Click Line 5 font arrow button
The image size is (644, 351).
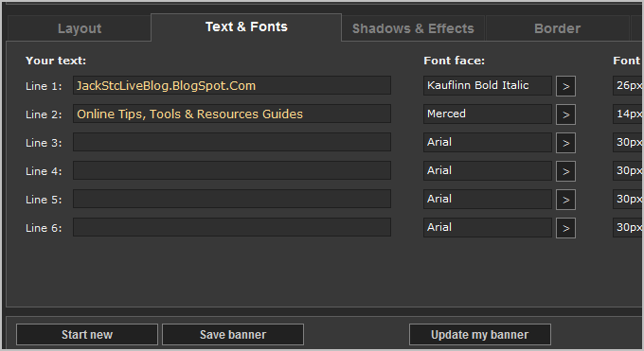(565, 200)
